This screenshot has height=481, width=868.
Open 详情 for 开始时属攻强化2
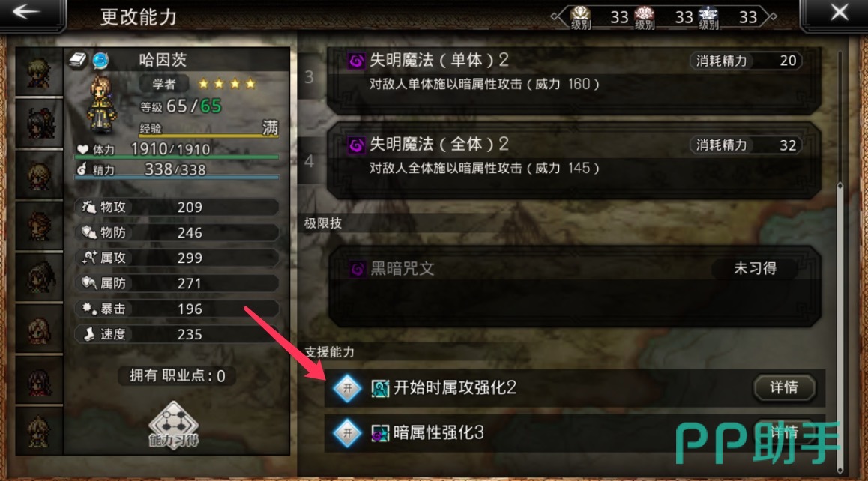(784, 387)
